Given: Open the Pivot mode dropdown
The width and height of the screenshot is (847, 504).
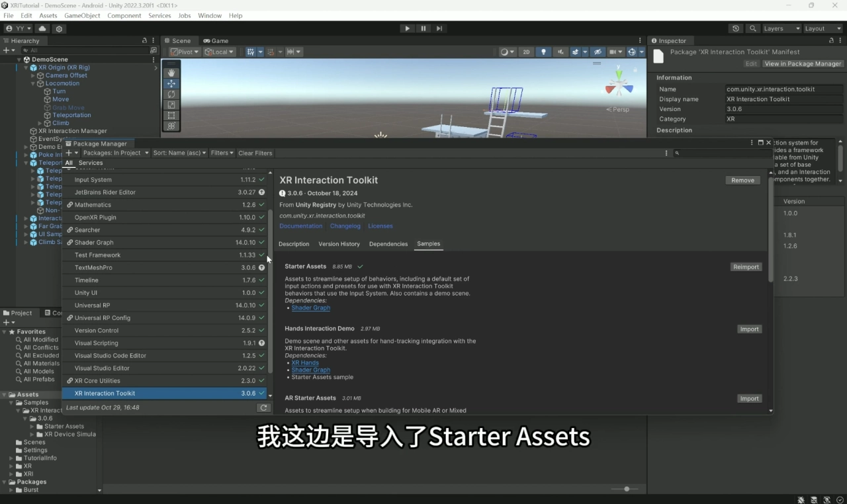Looking at the screenshot, I should 185,52.
